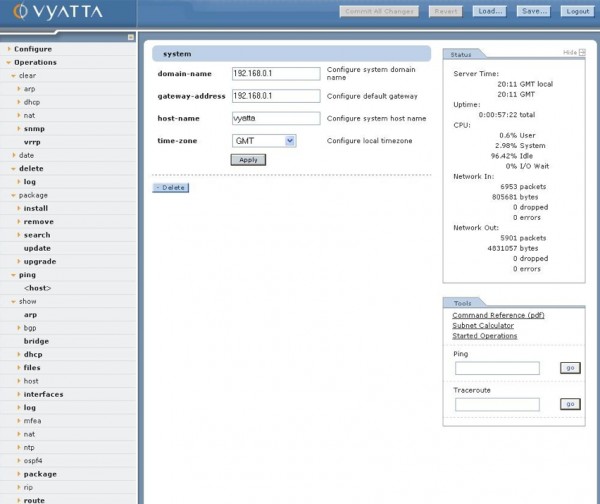
Task: Collapse the sidebar with the panel icon
Action: [x=131, y=37]
